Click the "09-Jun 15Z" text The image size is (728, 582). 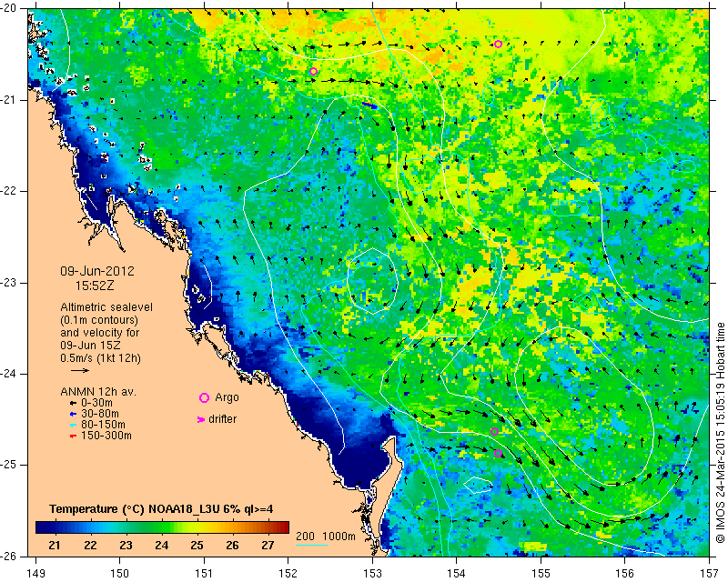click(x=90, y=346)
